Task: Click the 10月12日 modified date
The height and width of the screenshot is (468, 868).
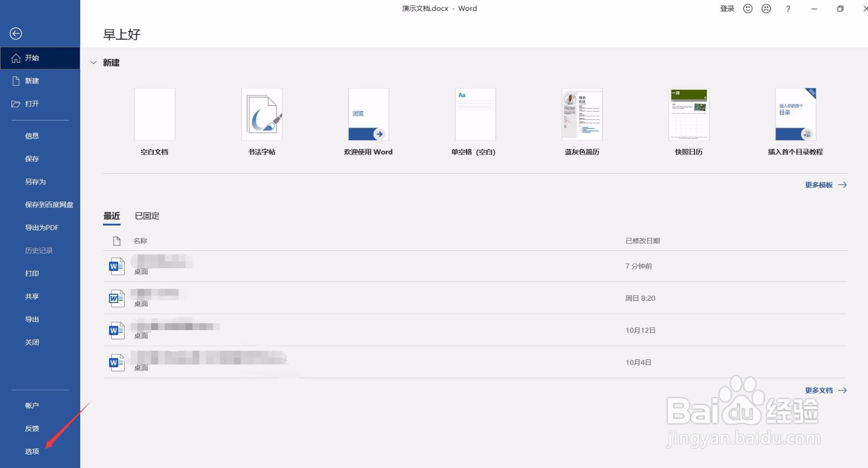Action: pos(641,330)
